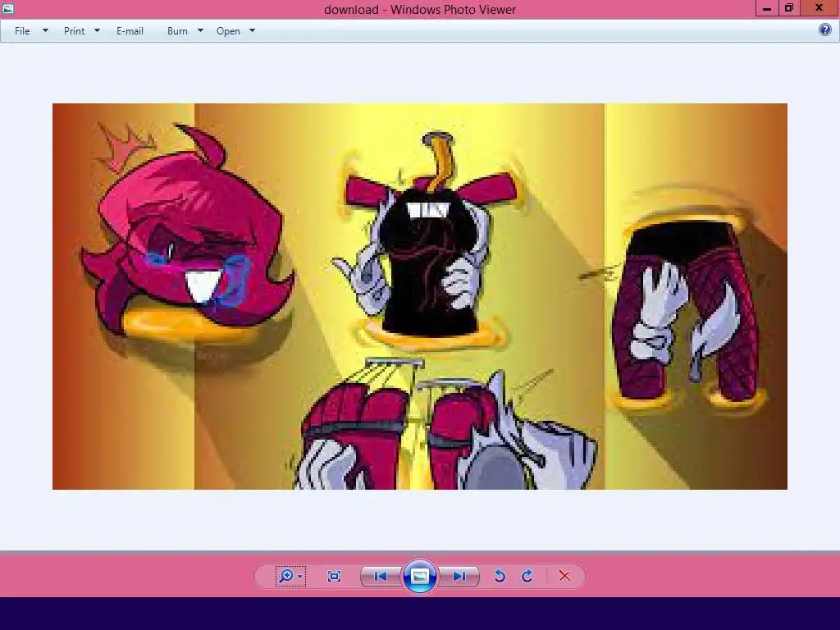Minimize the Photo Viewer window

tap(767, 8)
